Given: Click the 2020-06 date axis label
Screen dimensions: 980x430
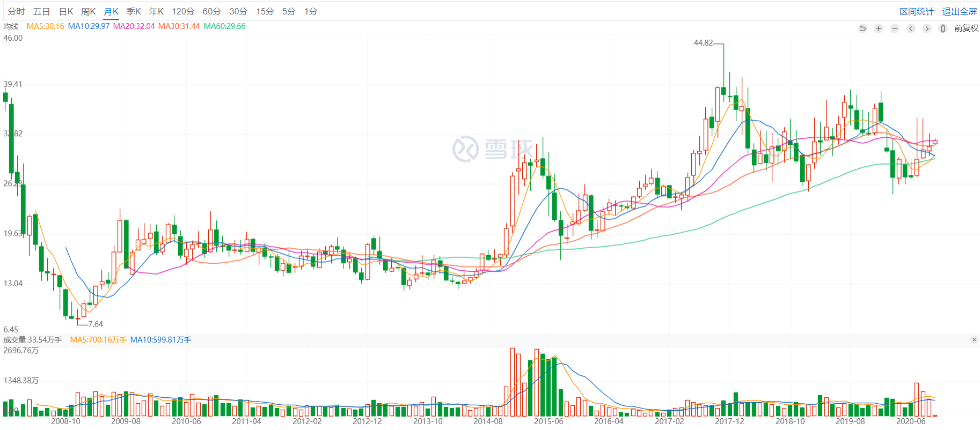Looking at the screenshot, I should [x=911, y=421].
